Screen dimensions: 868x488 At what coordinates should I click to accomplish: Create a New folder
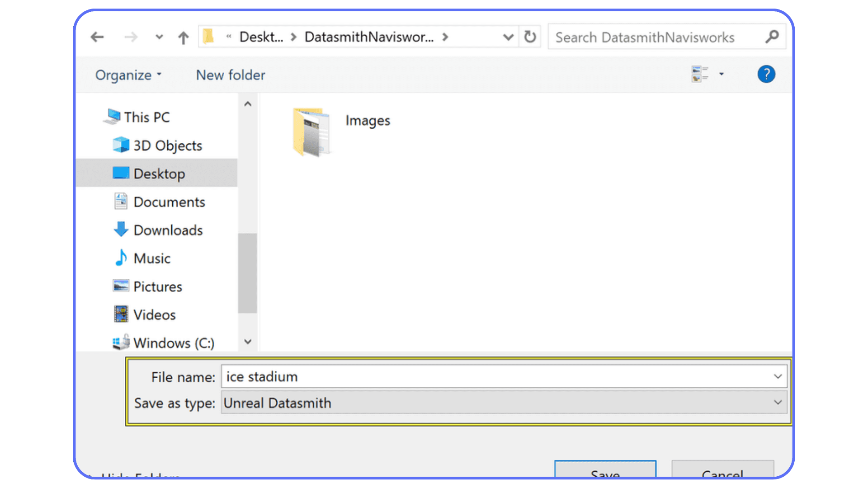231,75
